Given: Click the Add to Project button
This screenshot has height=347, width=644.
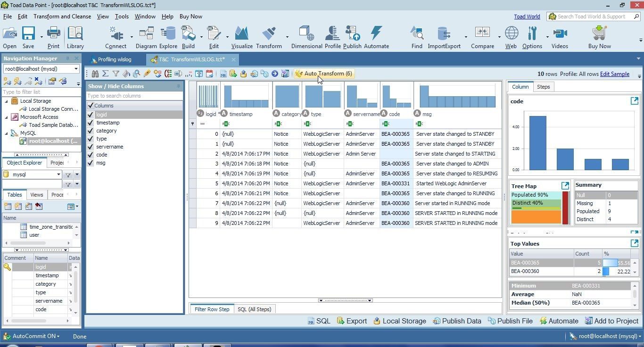Looking at the screenshot, I should [611, 321].
